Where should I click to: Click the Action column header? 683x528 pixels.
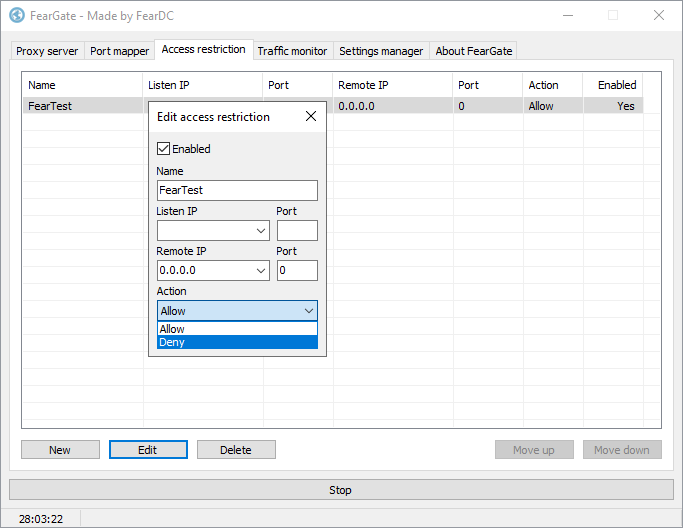(552, 85)
